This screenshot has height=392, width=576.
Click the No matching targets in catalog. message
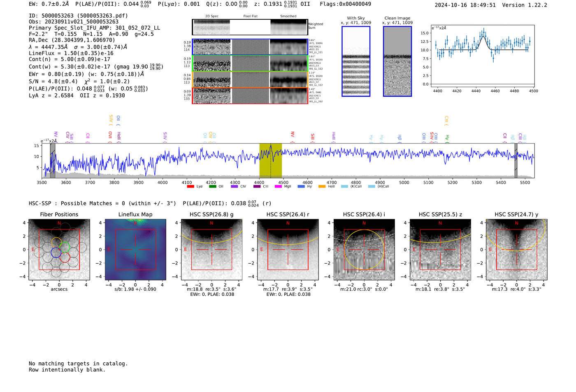78,364
